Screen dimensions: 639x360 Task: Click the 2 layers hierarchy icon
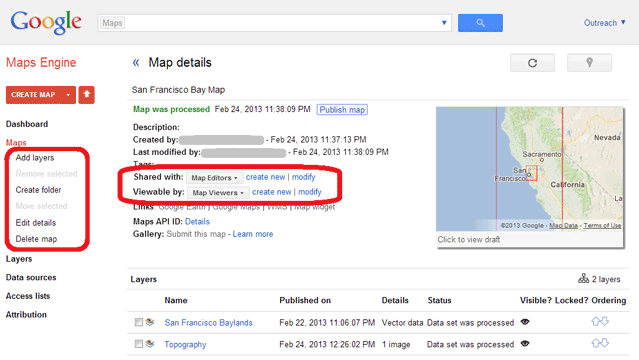583,278
